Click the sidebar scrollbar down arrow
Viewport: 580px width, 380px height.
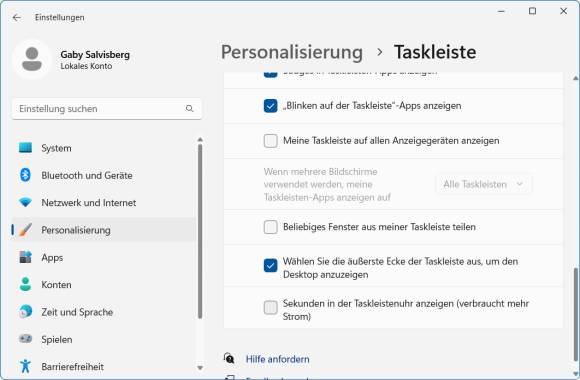[200, 368]
